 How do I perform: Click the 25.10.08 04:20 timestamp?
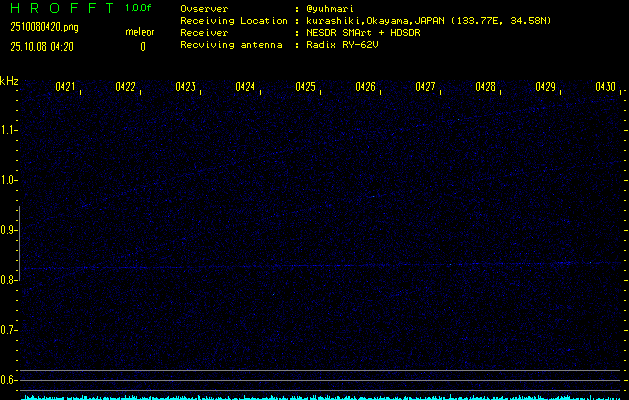click(44, 47)
